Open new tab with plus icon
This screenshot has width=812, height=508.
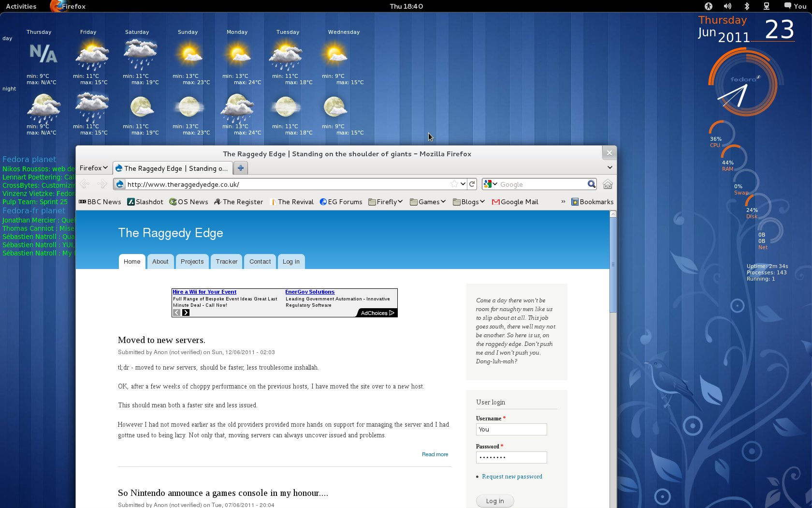(x=240, y=168)
